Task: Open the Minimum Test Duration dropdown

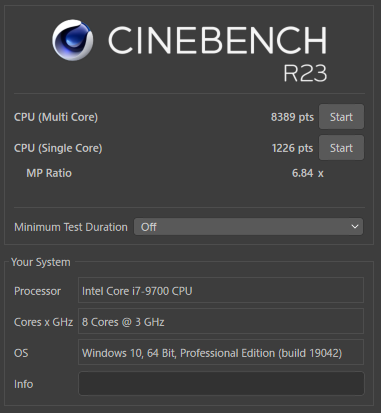Action: point(248,227)
